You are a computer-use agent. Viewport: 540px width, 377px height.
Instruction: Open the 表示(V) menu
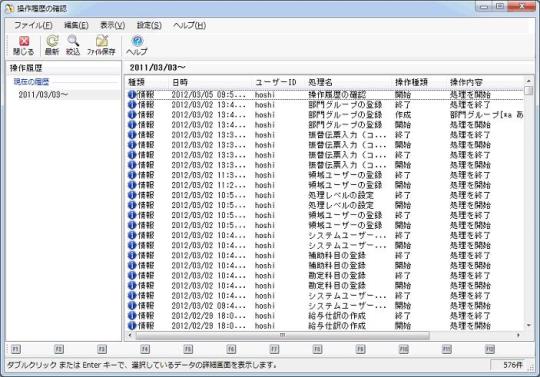(112, 25)
